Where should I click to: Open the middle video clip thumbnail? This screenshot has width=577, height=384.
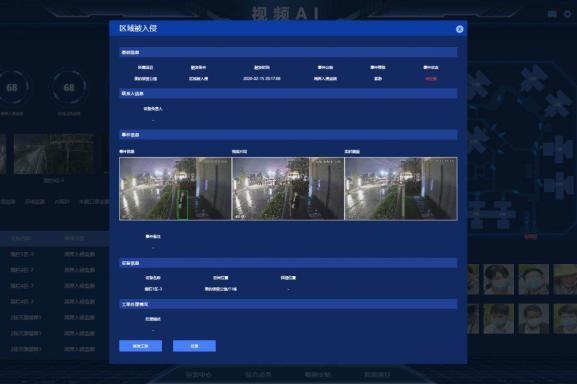coord(288,189)
